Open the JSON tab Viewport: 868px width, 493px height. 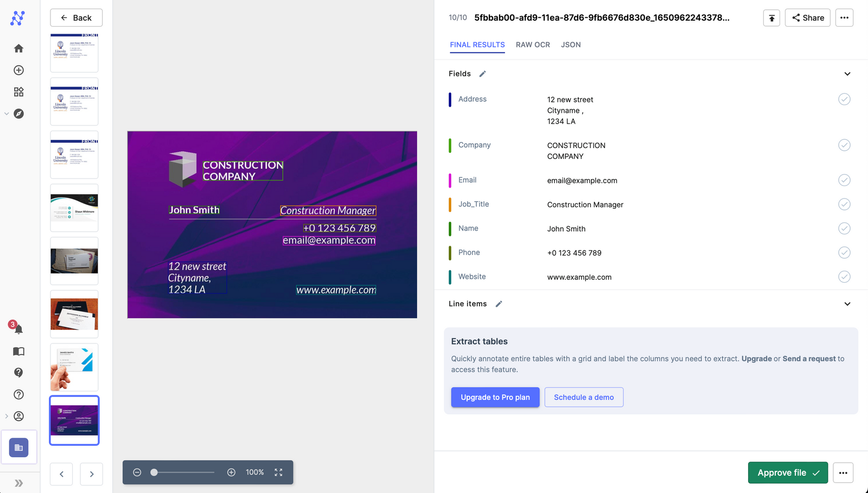[571, 44]
